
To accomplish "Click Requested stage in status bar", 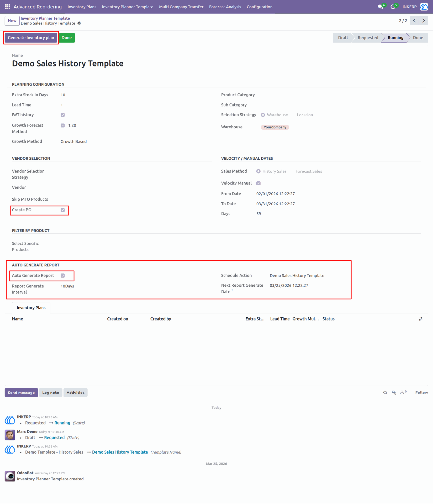I will [368, 38].
